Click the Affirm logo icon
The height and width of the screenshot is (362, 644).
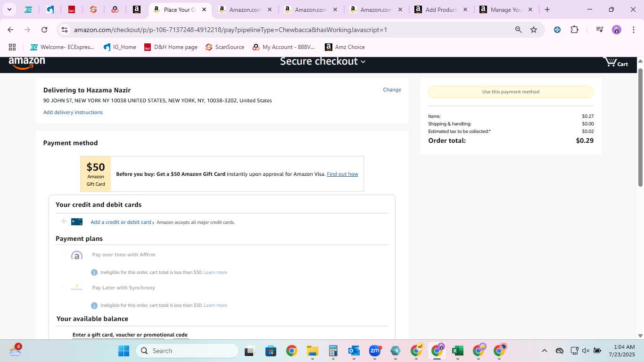[x=77, y=255]
